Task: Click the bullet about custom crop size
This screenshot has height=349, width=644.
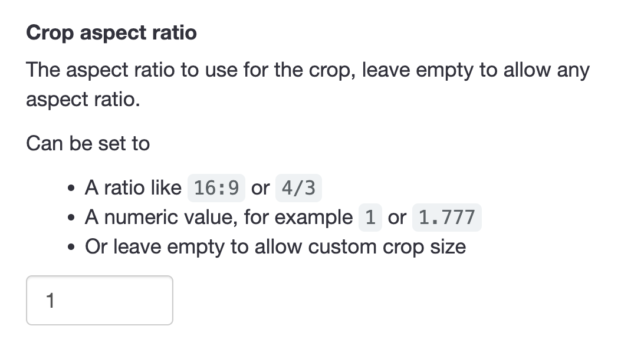Action: 236,246
